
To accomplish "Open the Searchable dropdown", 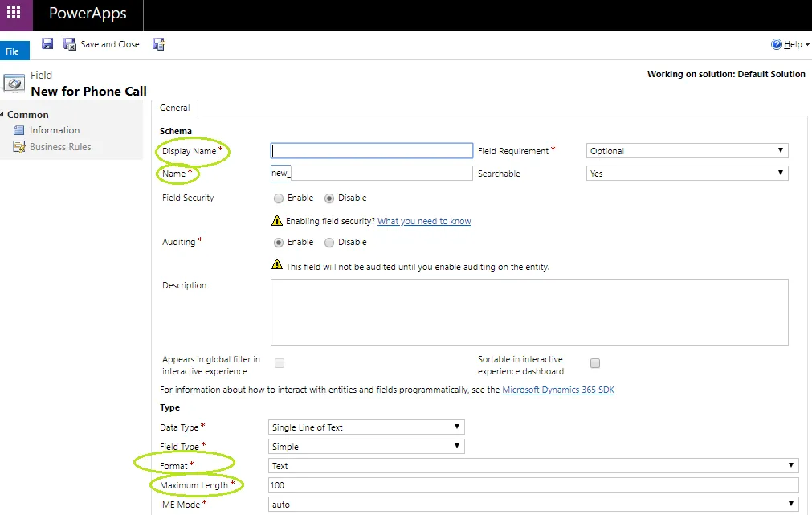I will (x=688, y=173).
